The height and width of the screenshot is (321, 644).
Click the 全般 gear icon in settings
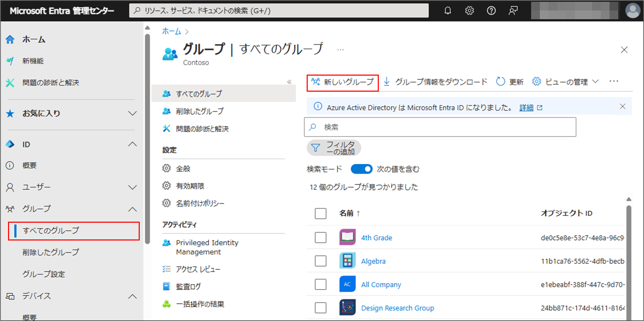[x=167, y=168]
